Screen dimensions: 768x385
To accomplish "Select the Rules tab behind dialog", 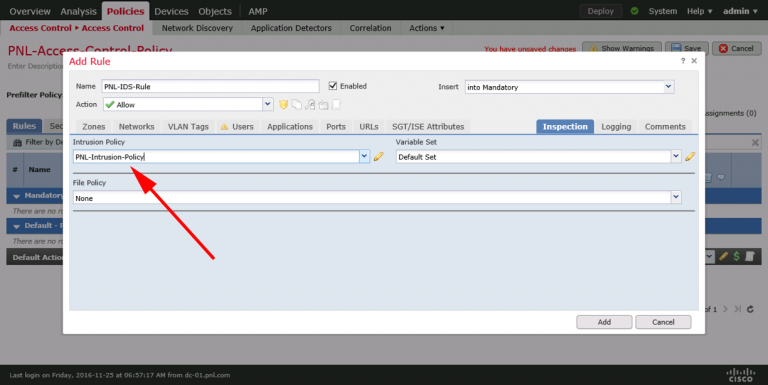I will click(24, 126).
